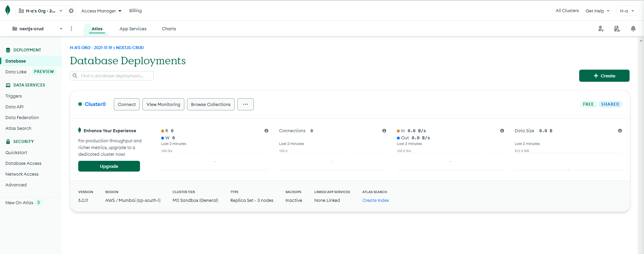This screenshot has width=644, height=254.
Task: Click the Create deployment button
Action: click(604, 76)
